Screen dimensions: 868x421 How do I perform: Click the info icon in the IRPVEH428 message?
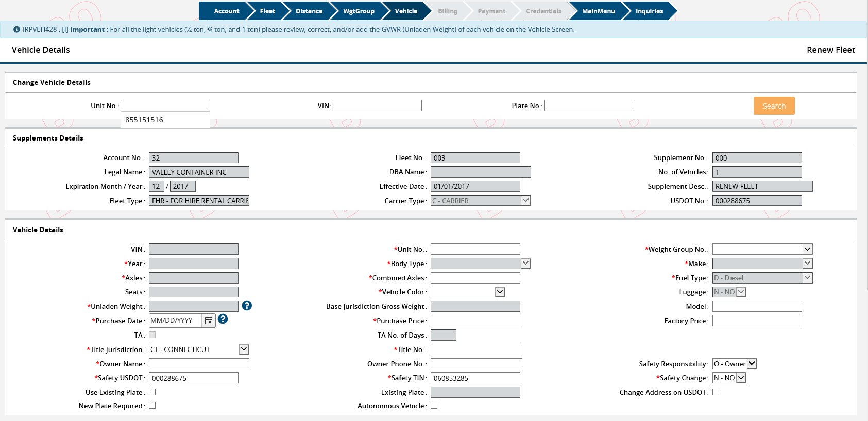(x=16, y=30)
